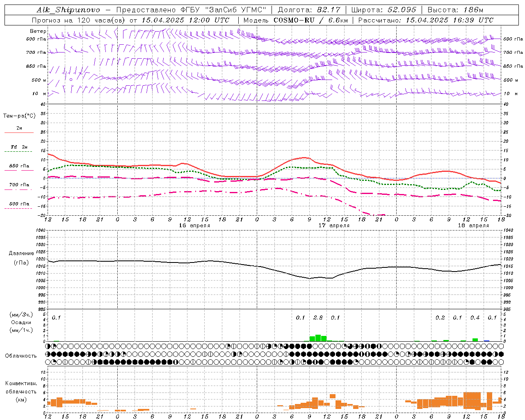Click the (км) convective cloud unit label

coord(21,399)
